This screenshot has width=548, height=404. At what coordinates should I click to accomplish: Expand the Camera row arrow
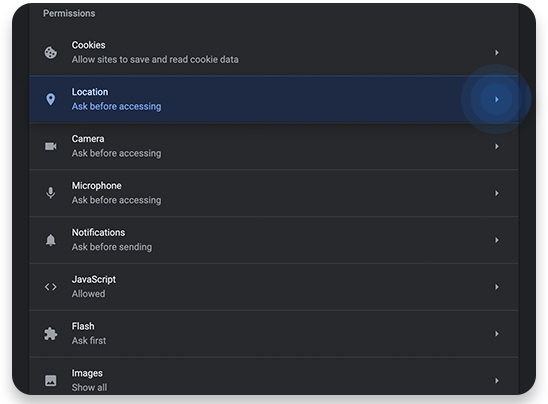(497, 146)
